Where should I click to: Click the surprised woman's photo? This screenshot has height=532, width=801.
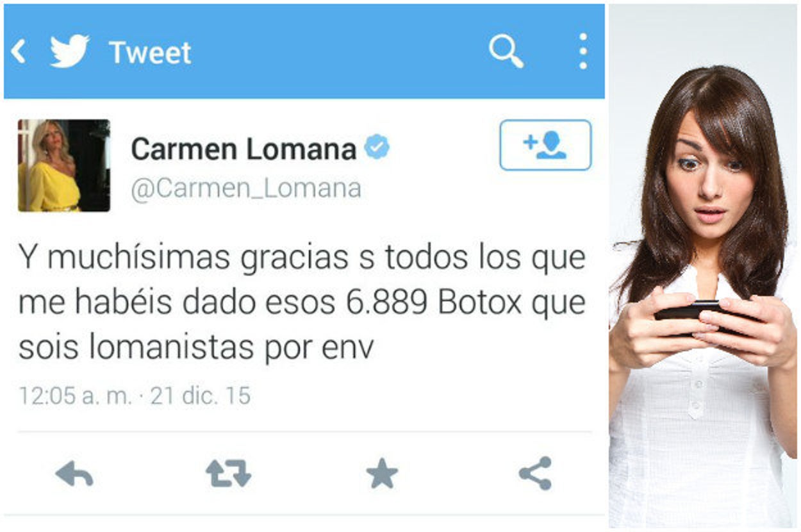pyautogui.click(x=703, y=266)
